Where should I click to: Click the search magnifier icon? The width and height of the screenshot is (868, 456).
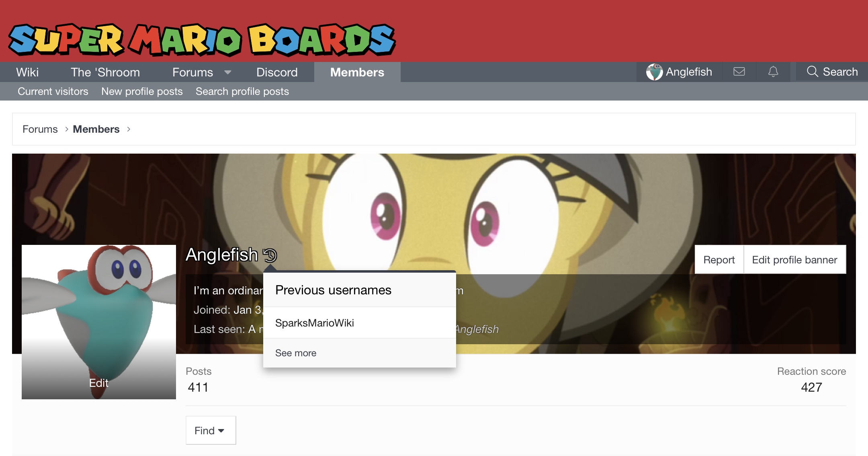[812, 71]
